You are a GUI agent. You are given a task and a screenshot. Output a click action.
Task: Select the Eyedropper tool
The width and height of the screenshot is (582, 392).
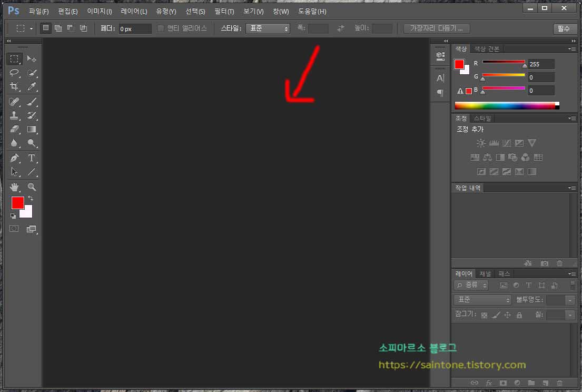pos(32,86)
